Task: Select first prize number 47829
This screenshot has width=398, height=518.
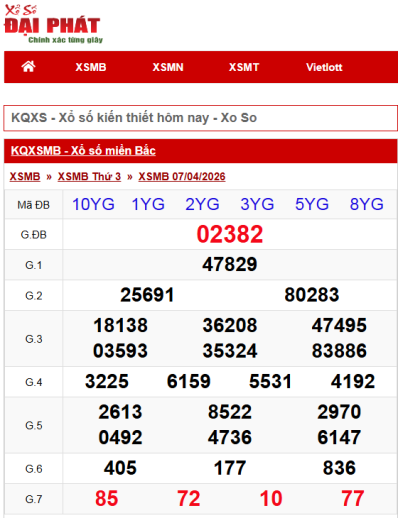Action: click(230, 265)
